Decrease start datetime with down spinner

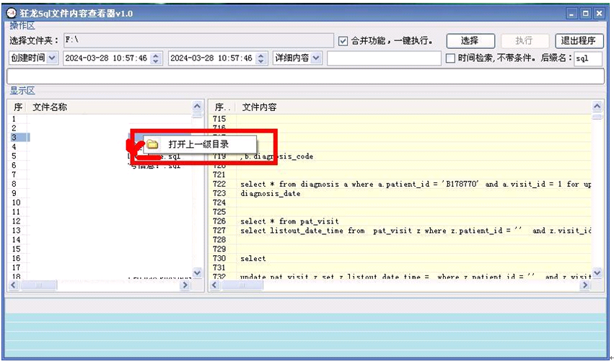click(x=156, y=61)
